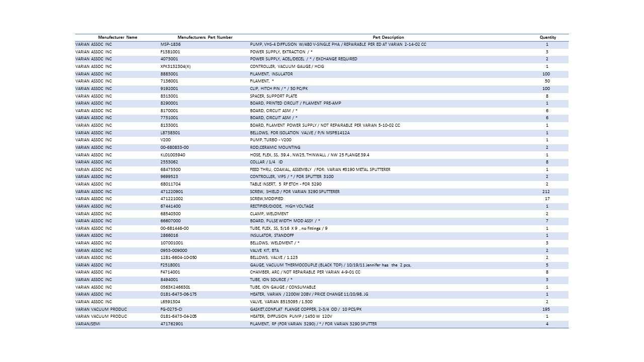
Task: Select part number MSP-1836
Action: click(171, 44)
